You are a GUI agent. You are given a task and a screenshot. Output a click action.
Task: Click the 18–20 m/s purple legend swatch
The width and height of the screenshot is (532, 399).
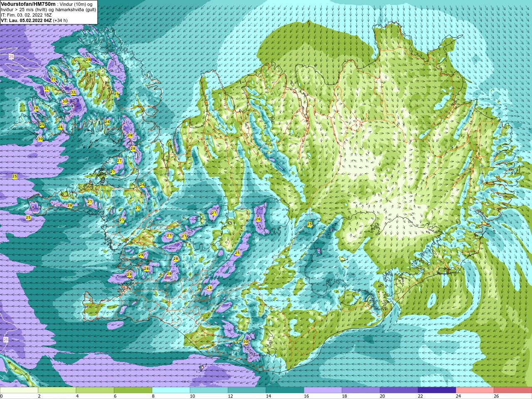[x=361, y=390]
